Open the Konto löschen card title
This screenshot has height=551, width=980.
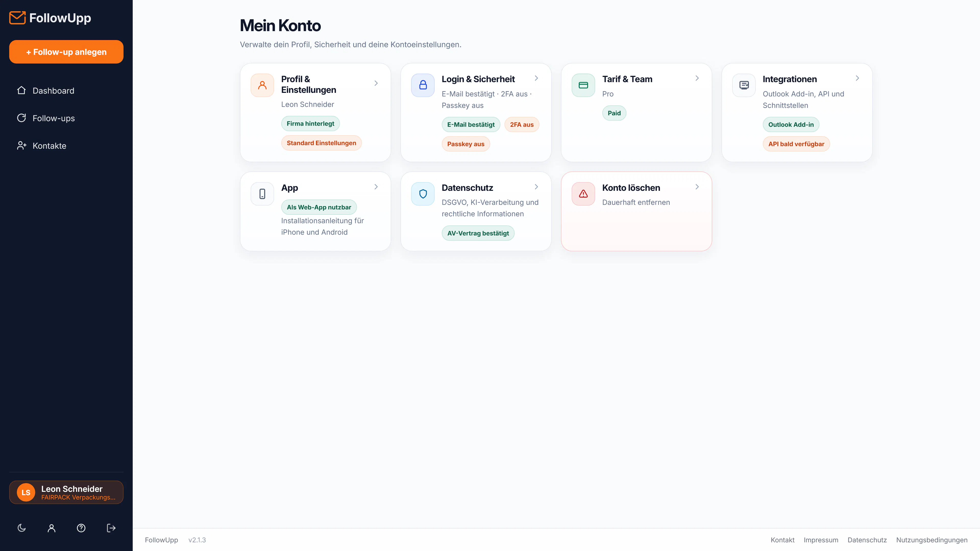[631, 188]
